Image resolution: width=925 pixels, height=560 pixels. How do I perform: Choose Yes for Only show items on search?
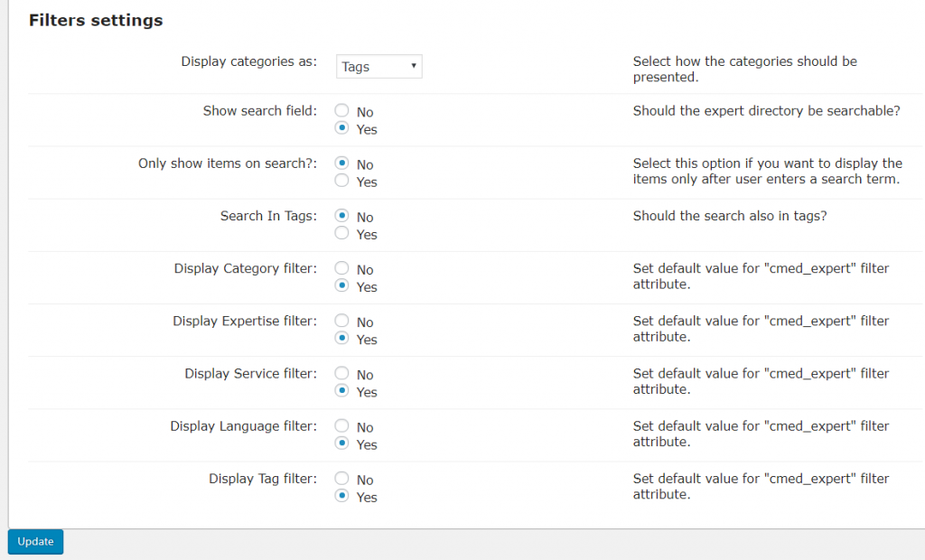point(341,181)
